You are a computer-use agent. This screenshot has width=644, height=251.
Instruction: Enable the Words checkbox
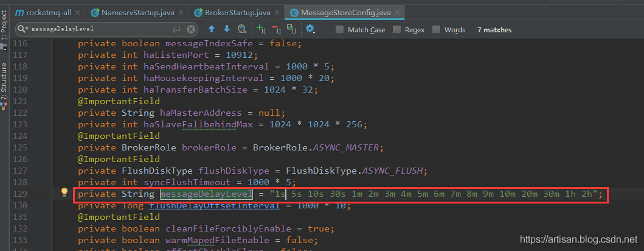tap(437, 29)
